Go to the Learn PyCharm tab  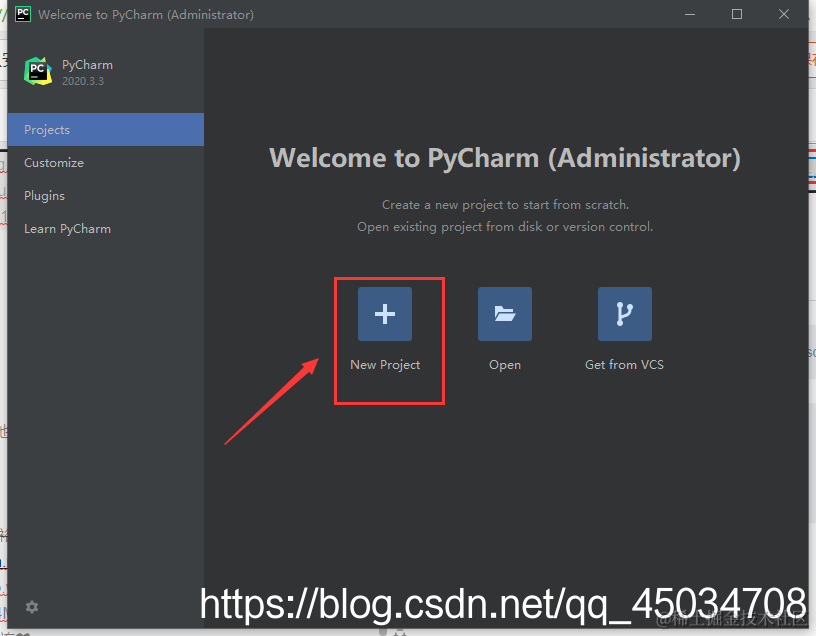pyautogui.click(x=106, y=228)
